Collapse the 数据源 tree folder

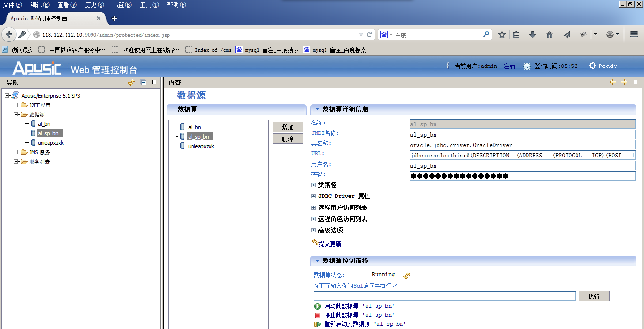(x=16, y=115)
